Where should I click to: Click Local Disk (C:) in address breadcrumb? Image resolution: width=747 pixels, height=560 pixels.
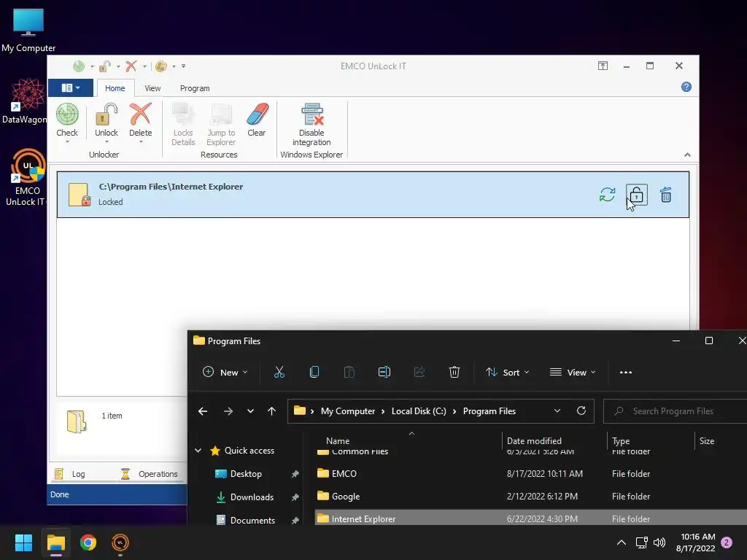419,411
